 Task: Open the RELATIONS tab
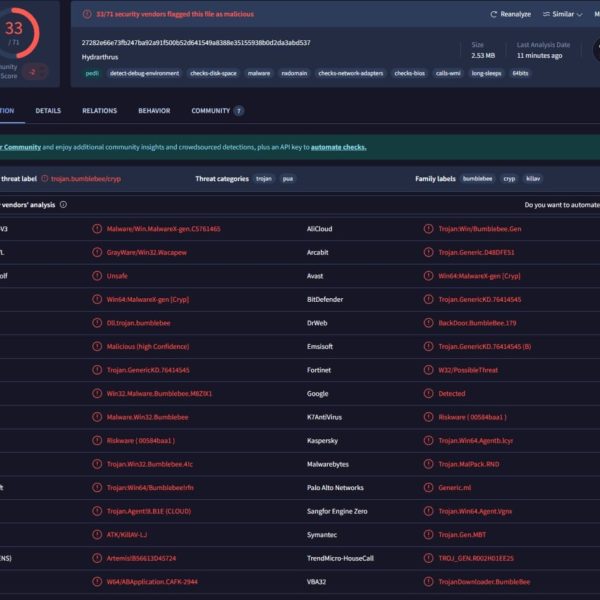click(x=99, y=111)
